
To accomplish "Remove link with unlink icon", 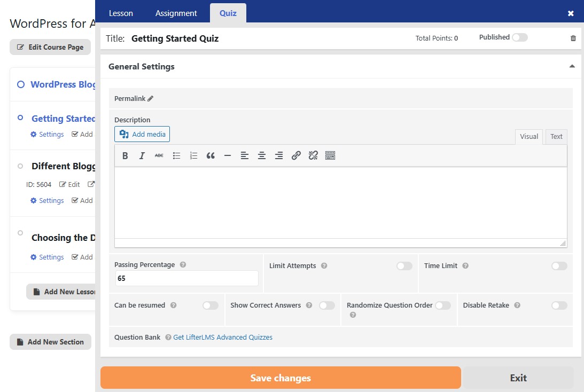I will pos(313,155).
